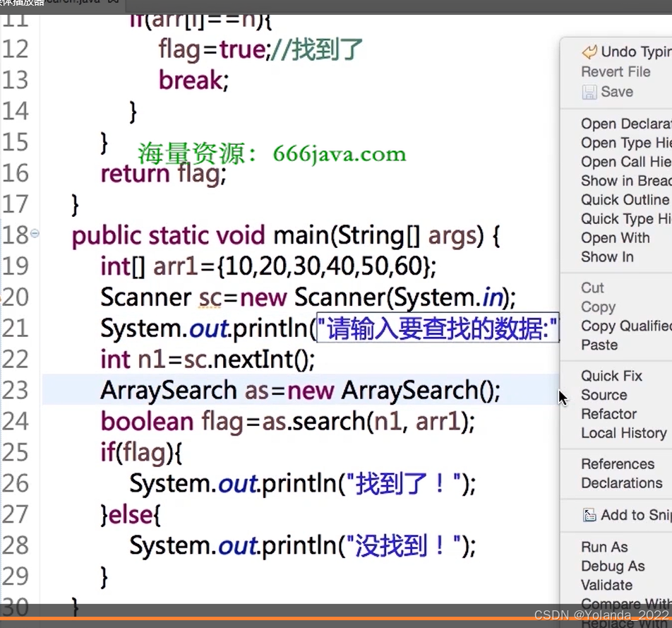672x628 pixels.
Task: Click the comment '//找到了' on line 12
Action: coord(316,49)
